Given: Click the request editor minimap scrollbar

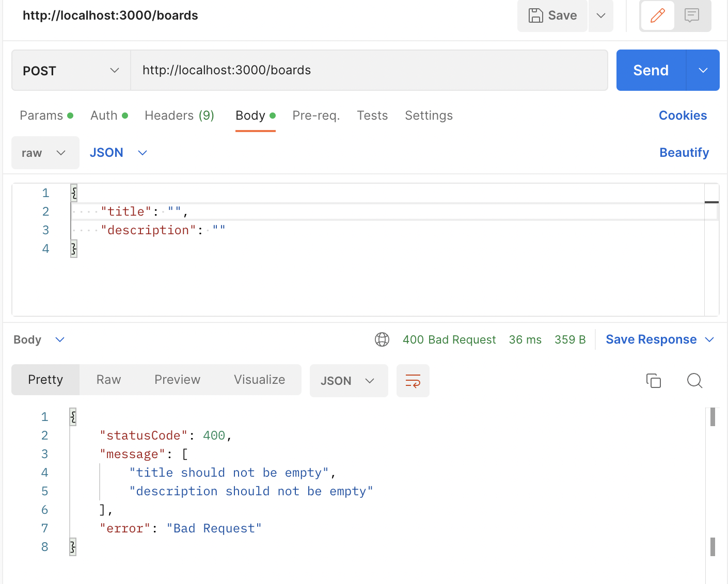Looking at the screenshot, I should coord(711,250).
